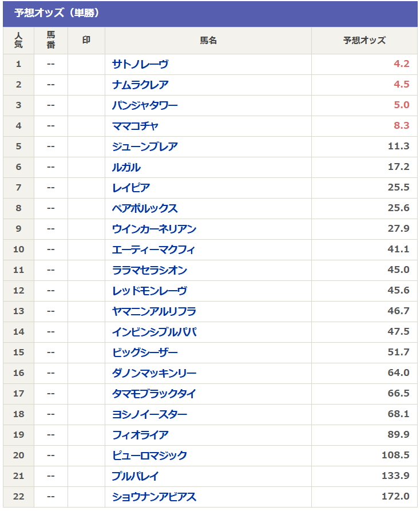Click the 4.2 odds value for サトノレーヴ
This screenshot has width=420, height=511.
click(x=401, y=64)
